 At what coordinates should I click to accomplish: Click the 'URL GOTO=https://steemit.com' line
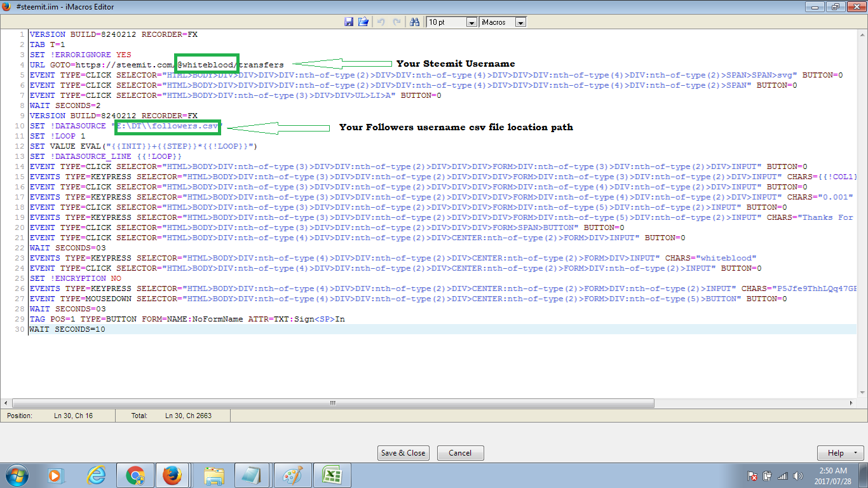(x=156, y=65)
